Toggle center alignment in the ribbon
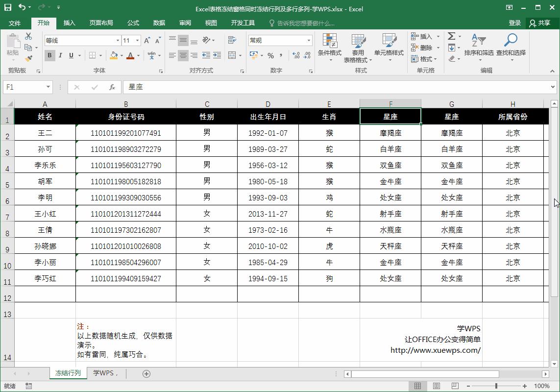This screenshot has height=392, width=560. click(x=183, y=55)
